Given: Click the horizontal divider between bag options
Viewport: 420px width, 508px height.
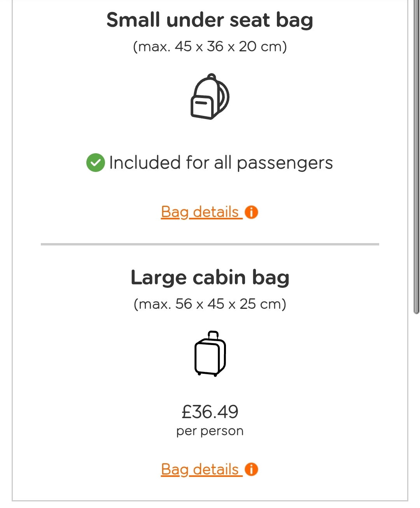Looking at the screenshot, I should click(210, 244).
